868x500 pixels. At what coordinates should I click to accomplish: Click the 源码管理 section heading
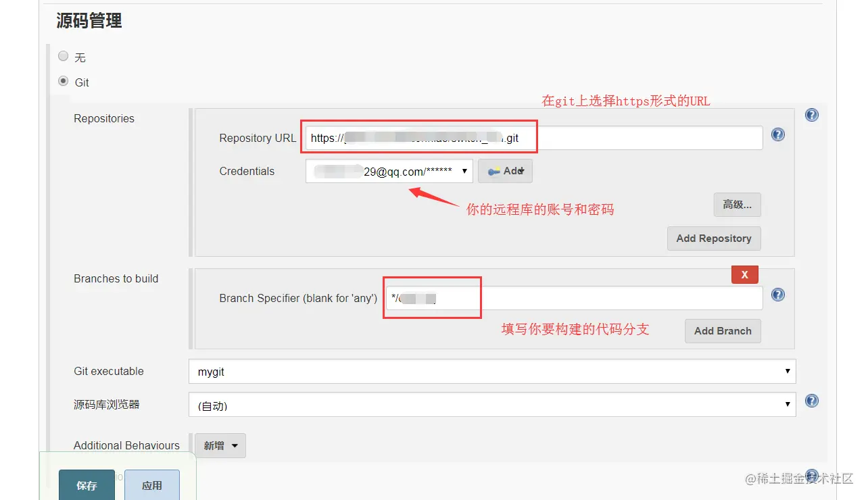tap(89, 21)
